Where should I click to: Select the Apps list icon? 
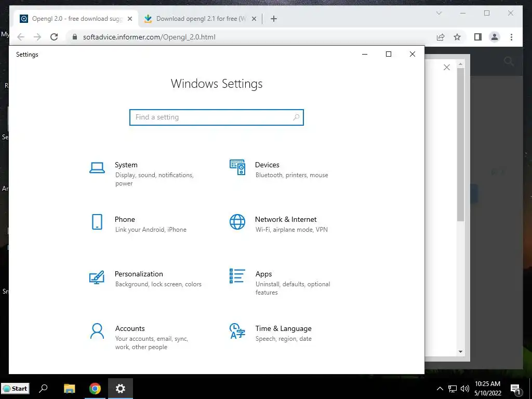[x=237, y=276]
